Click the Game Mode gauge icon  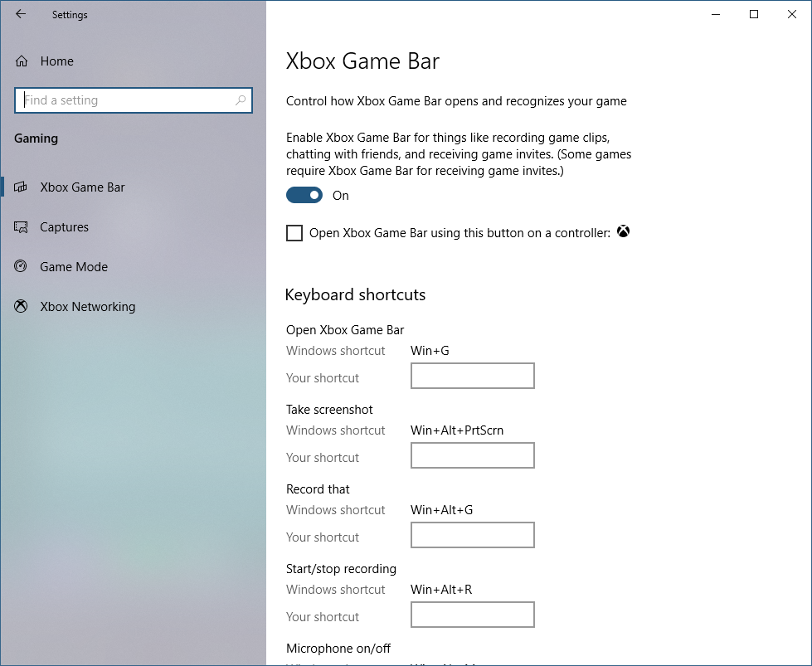pyautogui.click(x=21, y=266)
